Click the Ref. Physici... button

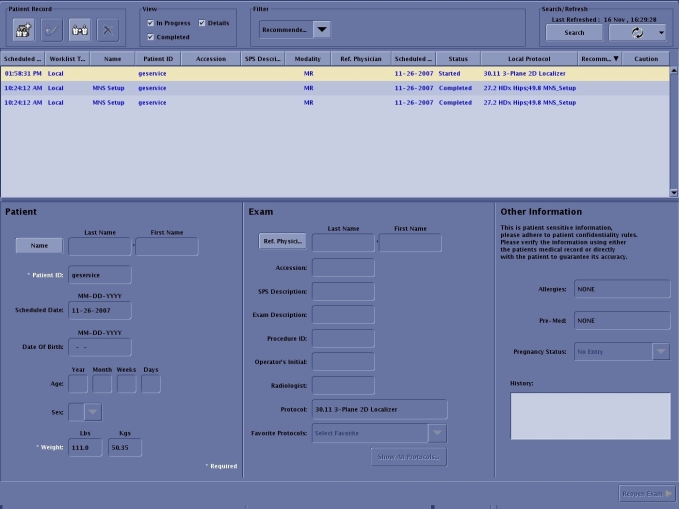coord(282,242)
